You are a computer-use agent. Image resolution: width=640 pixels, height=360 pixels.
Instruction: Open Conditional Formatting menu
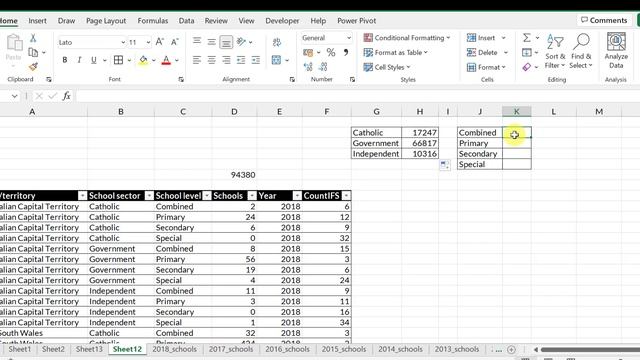[407, 38]
